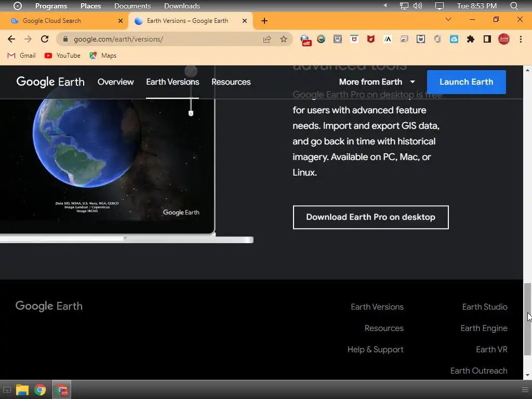Open Chrome three-dot menu

click(x=521, y=39)
